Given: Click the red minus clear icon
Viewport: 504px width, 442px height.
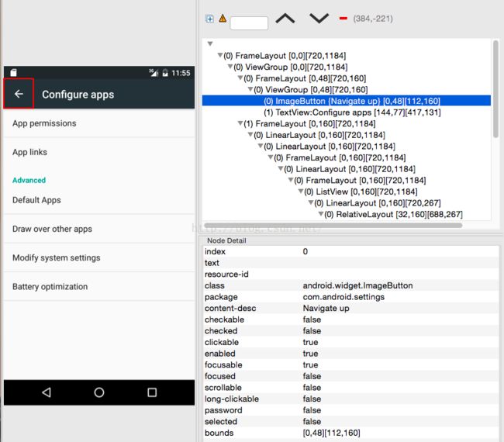Looking at the screenshot, I should click(343, 19).
